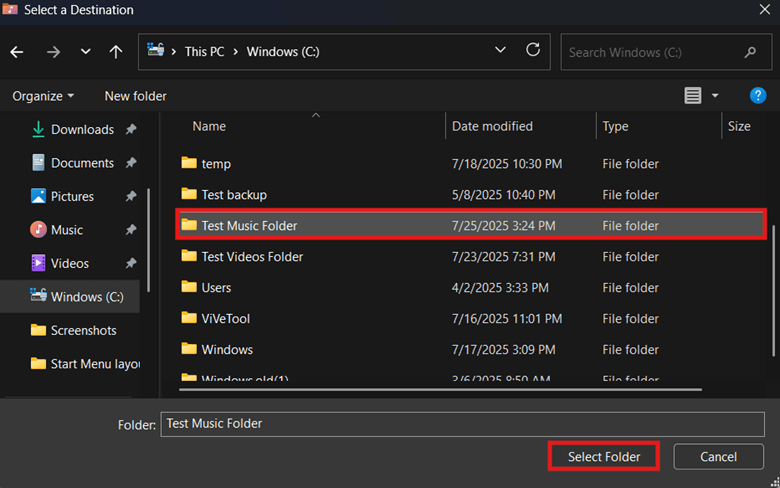Select Windows (C:) in the navigation pane
Screen dimensions: 780x488
pos(70,297)
